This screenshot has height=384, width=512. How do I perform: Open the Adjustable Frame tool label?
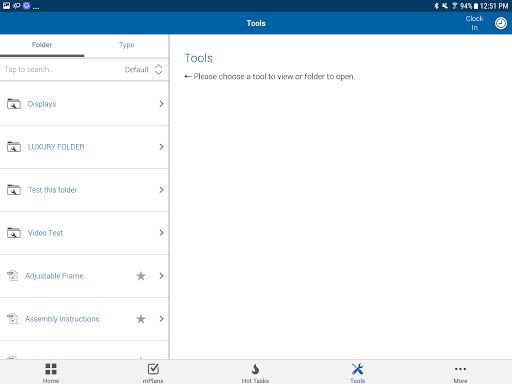(54, 276)
